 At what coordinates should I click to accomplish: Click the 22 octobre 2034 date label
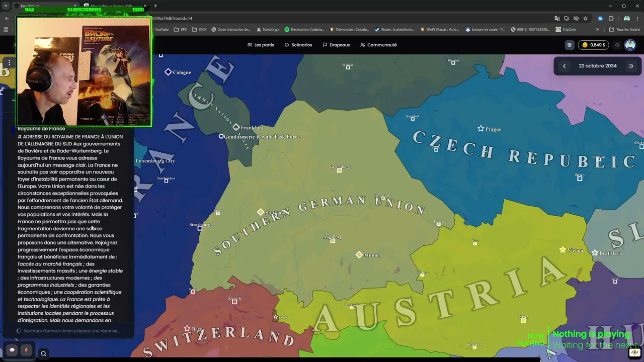597,66
